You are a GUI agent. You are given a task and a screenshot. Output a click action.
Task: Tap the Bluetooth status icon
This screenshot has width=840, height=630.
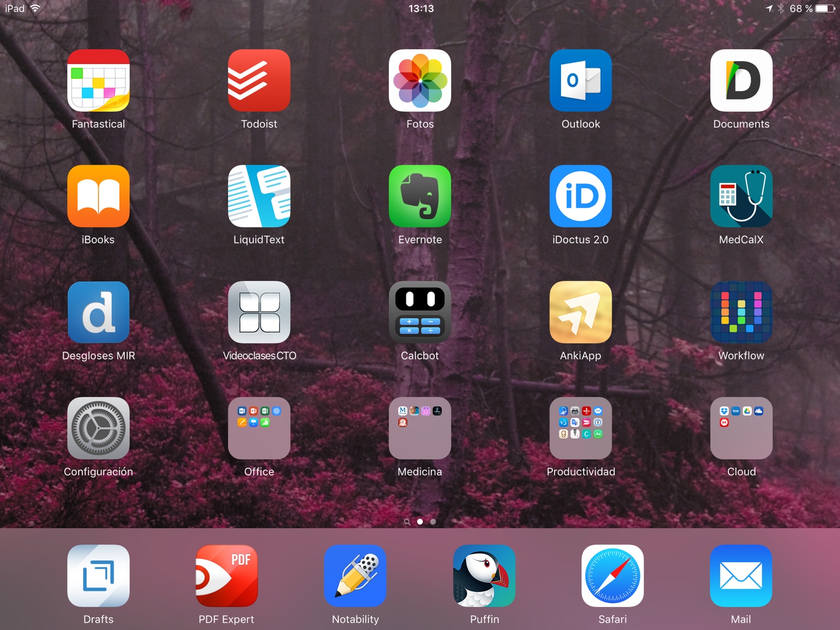[x=781, y=8]
